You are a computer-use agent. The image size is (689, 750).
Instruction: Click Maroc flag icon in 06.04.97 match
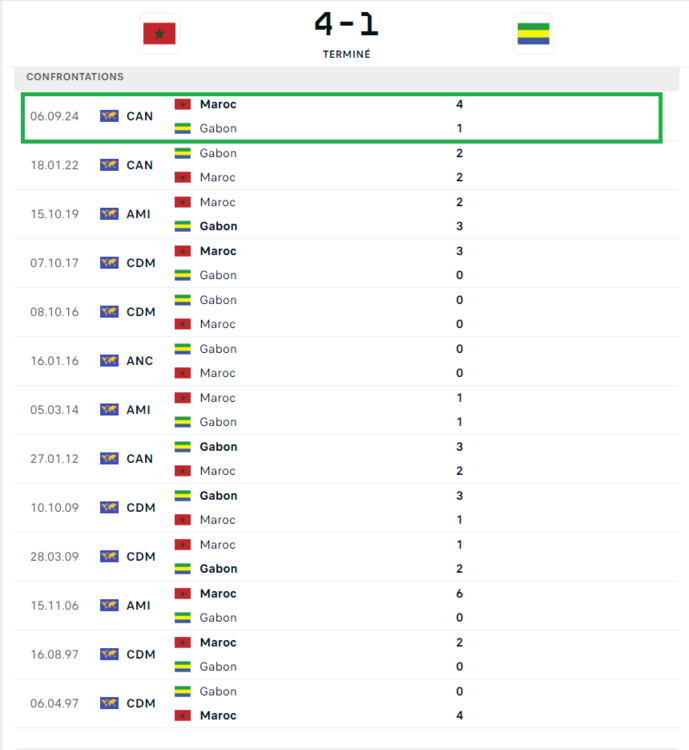pos(183,716)
